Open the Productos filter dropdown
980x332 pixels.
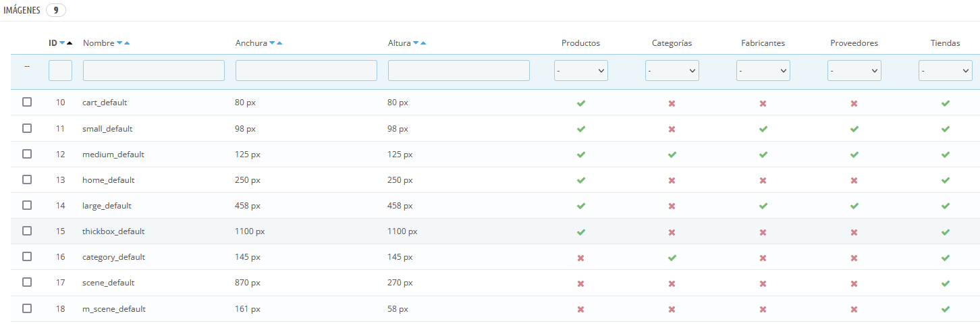(x=580, y=70)
